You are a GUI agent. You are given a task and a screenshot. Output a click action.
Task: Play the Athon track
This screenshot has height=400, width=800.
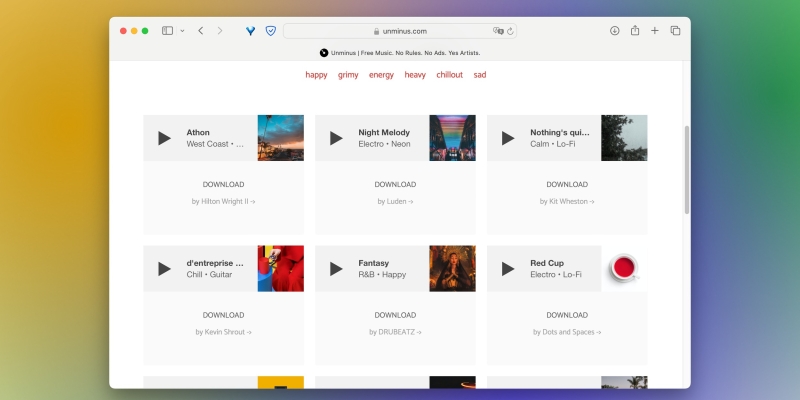click(x=164, y=138)
